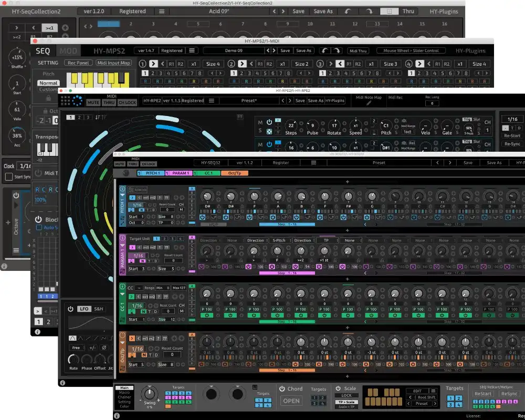
Task: Click the sine LFO waveform shape icon
Action: (x=72, y=338)
